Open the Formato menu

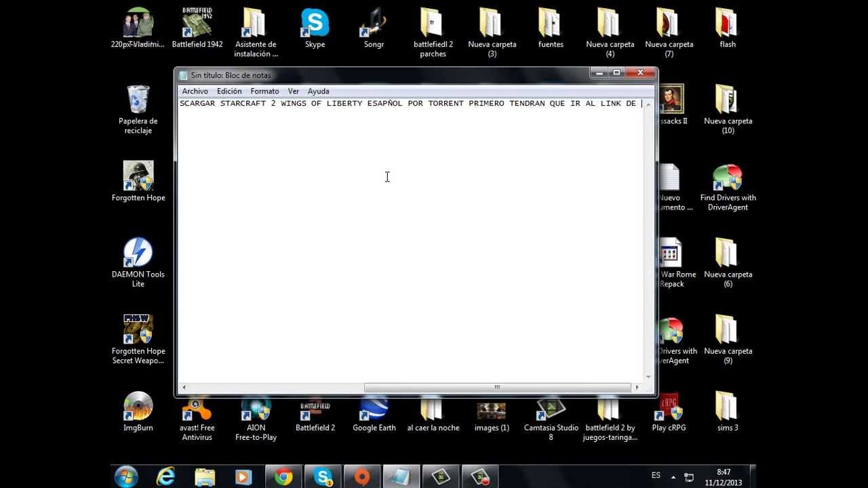(264, 91)
